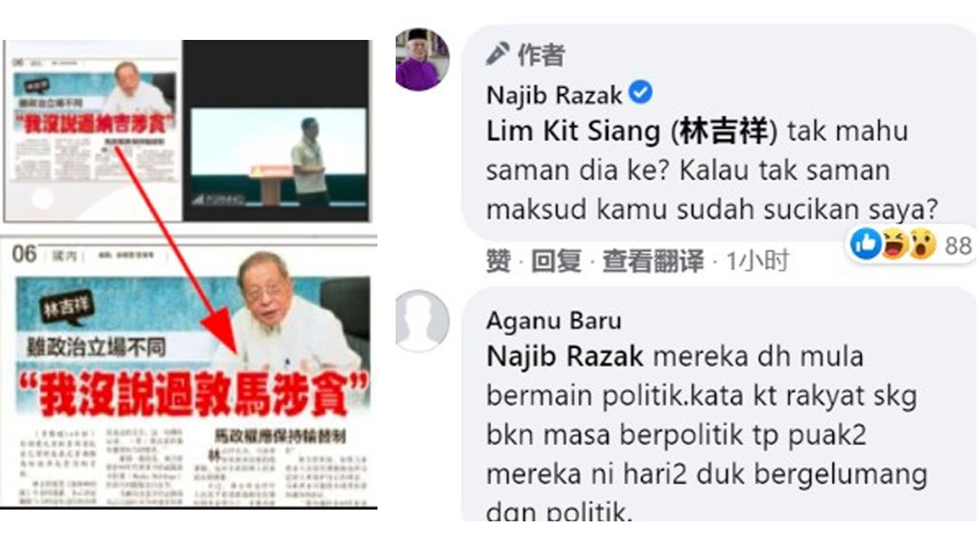The width and height of the screenshot is (980, 544).
Task: View the 88 reactions count
Action: (958, 246)
